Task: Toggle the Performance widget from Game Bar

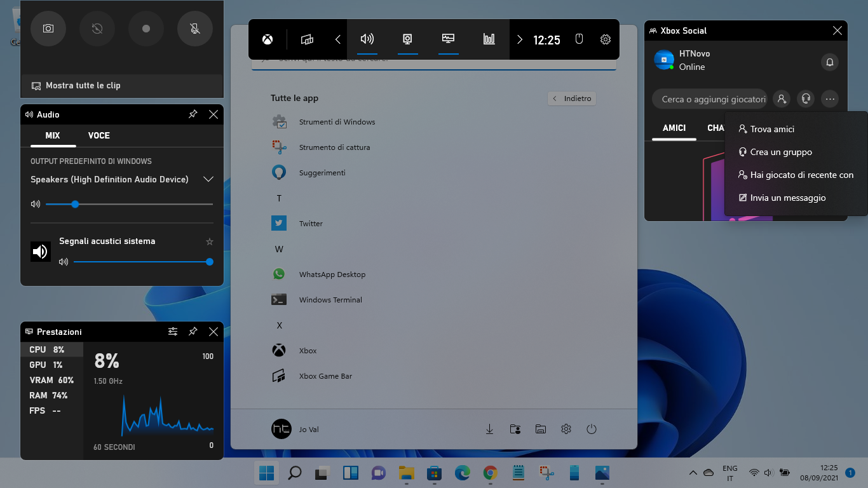Action: click(x=448, y=39)
